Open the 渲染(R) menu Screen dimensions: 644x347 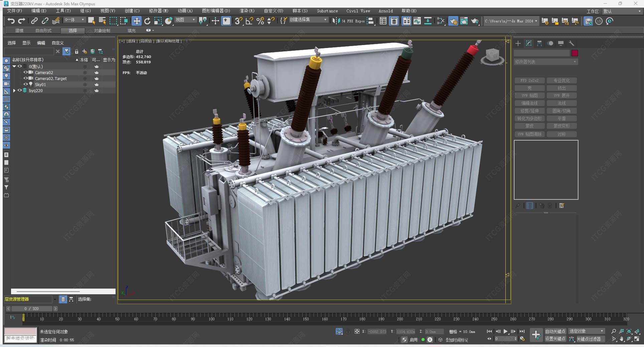[x=247, y=11]
